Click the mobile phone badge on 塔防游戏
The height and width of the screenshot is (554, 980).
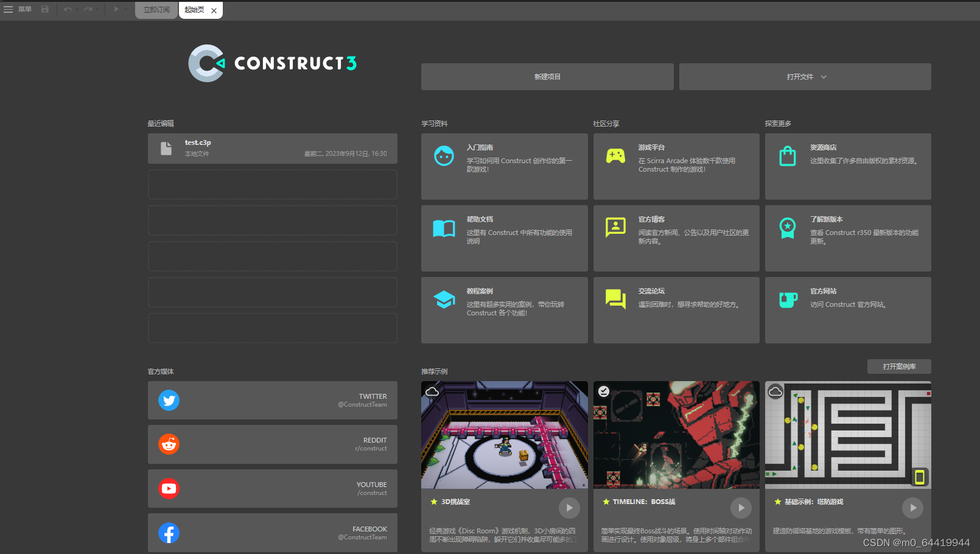click(x=920, y=477)
